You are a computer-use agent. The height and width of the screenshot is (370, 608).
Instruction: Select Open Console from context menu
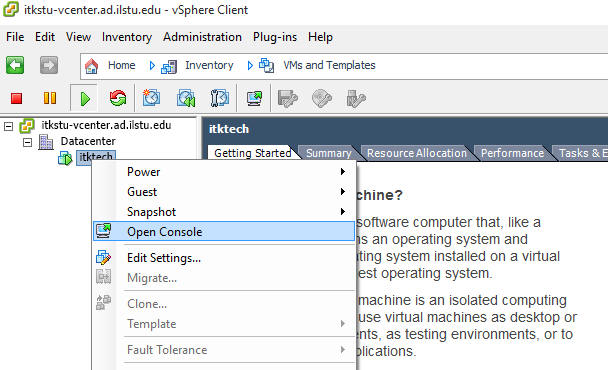(224, 232)
